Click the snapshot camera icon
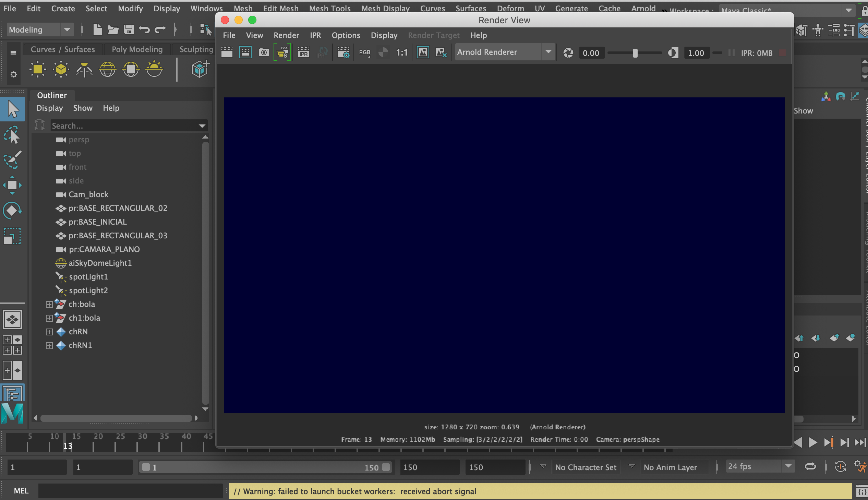 [264, 52]
